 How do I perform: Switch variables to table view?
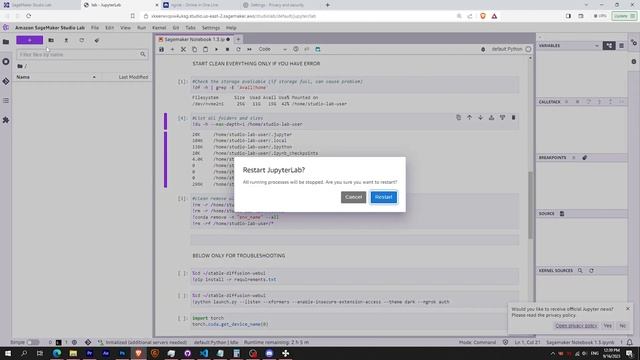pyautogui.click(x=621, y=46)
